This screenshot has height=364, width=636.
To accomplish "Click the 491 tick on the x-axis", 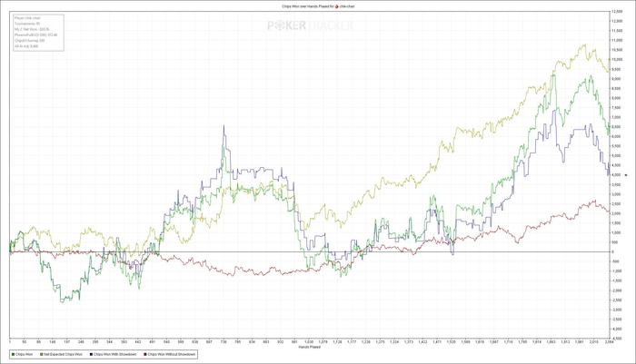I will [152, 342].
